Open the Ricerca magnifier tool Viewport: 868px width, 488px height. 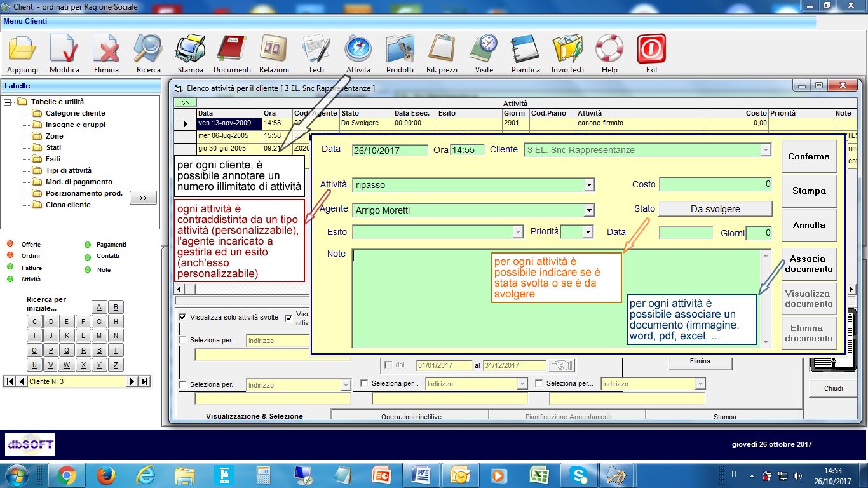coord(148,55)
